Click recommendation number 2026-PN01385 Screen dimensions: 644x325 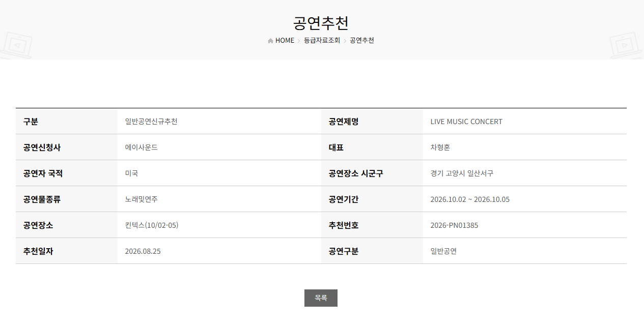(454, 225)
